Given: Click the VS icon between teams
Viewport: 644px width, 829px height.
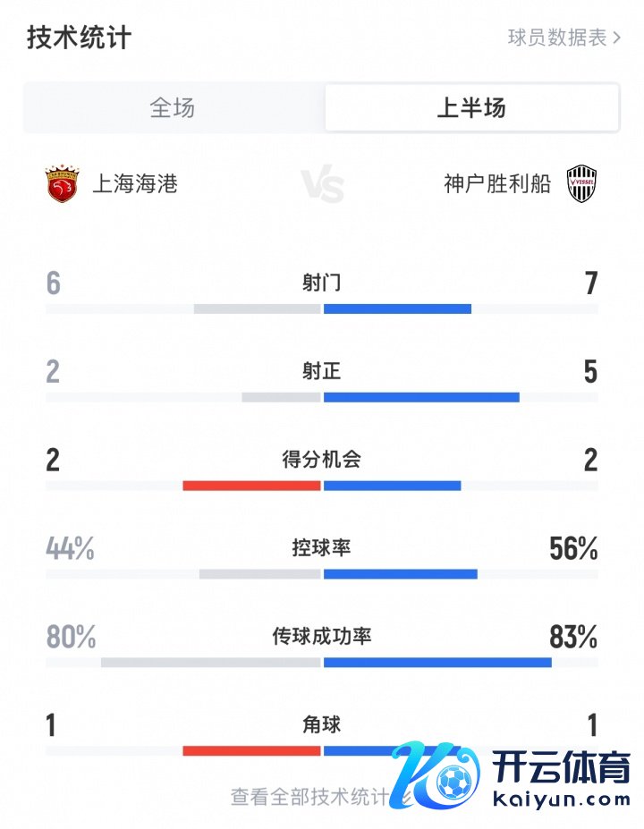Looking at the screenshot, I should click(322, 186).
